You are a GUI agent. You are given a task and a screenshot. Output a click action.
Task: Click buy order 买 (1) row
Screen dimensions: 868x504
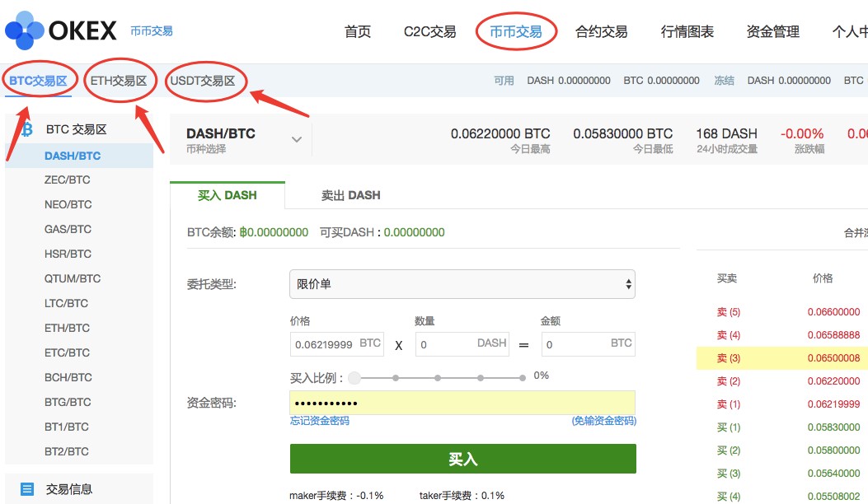(781, 427)
